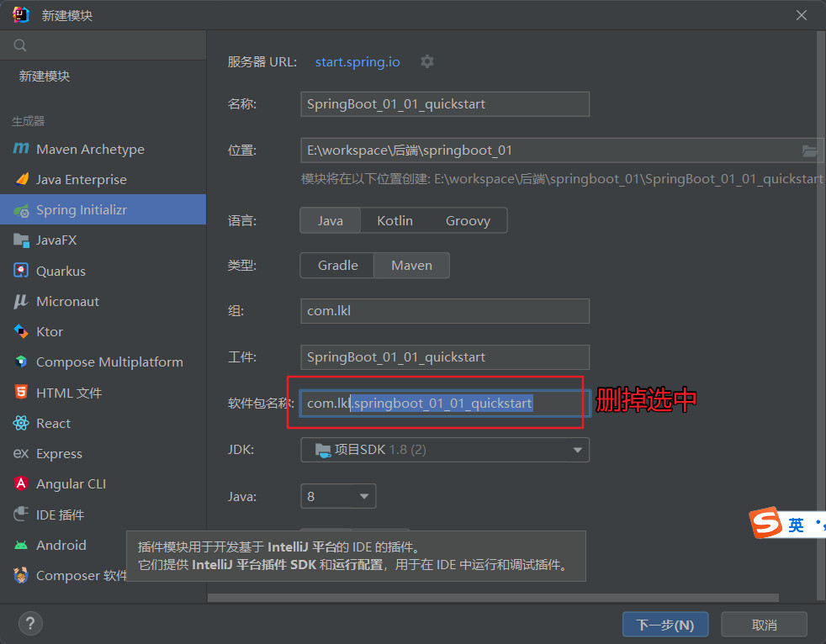This screenshot has width=826, height=644.
Task: Close the 新建模块 dialog
Action: (x=802, y=15)
